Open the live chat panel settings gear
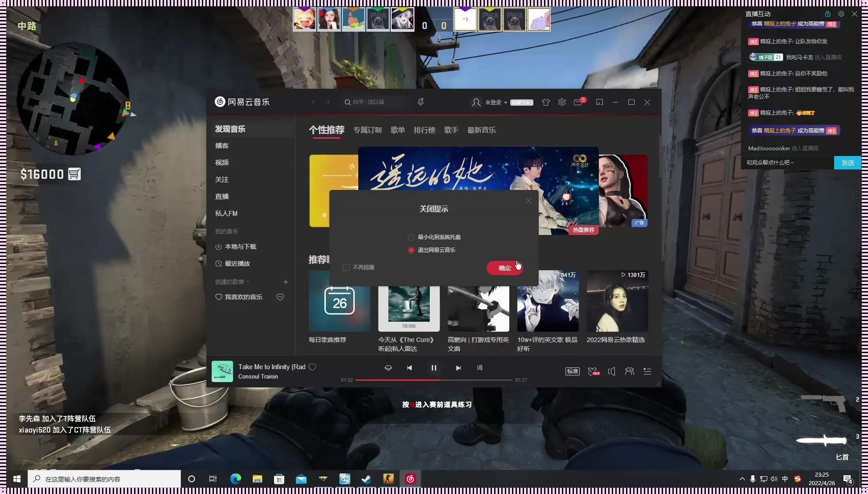The width and height of the screenshot is (868, 494). (x=841, y=14)
